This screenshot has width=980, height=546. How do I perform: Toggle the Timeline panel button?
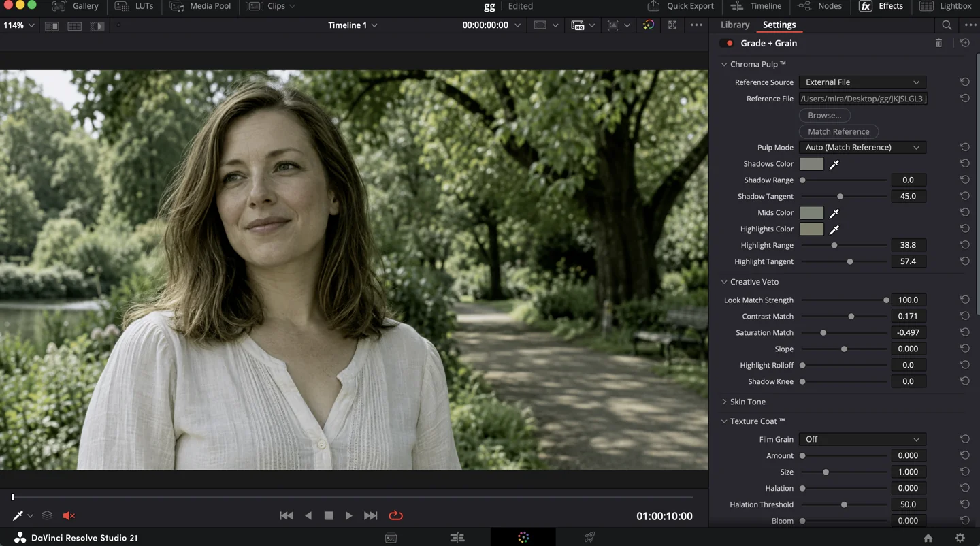[x=755, y=6]
